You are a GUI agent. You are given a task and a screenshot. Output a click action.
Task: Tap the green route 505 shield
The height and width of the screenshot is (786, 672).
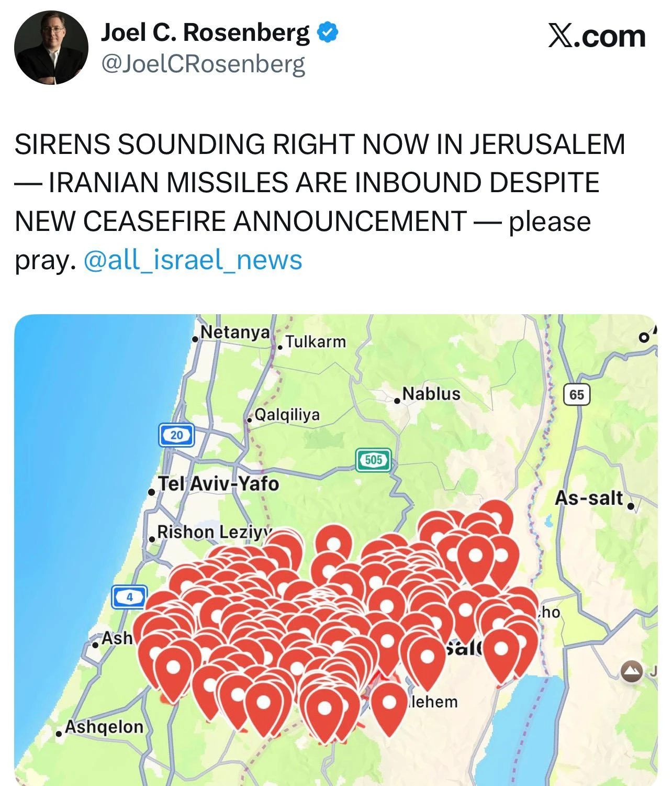373,460
